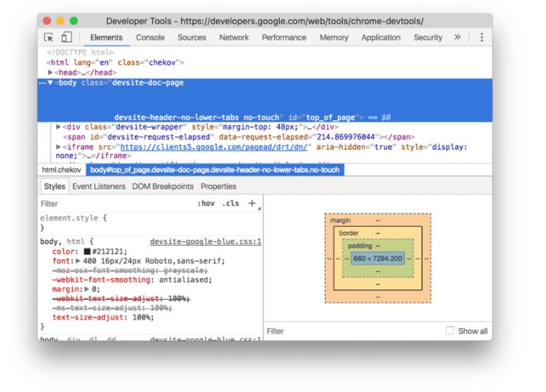Screen dimensions: 546x392
Task: Expand the head element node
Action: [50, 72]
